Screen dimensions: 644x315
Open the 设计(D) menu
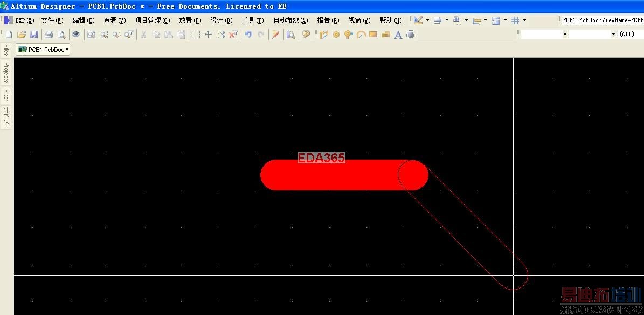tap(221, 20)
